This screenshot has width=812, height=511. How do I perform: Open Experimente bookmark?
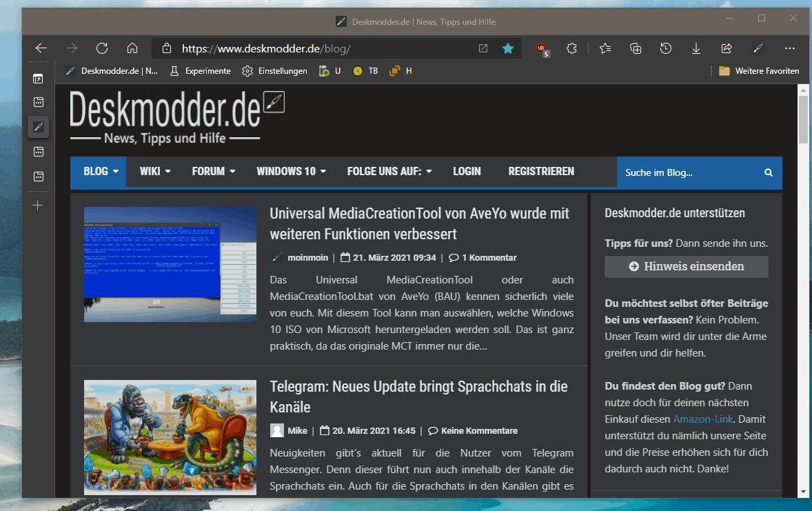point(201,71)
